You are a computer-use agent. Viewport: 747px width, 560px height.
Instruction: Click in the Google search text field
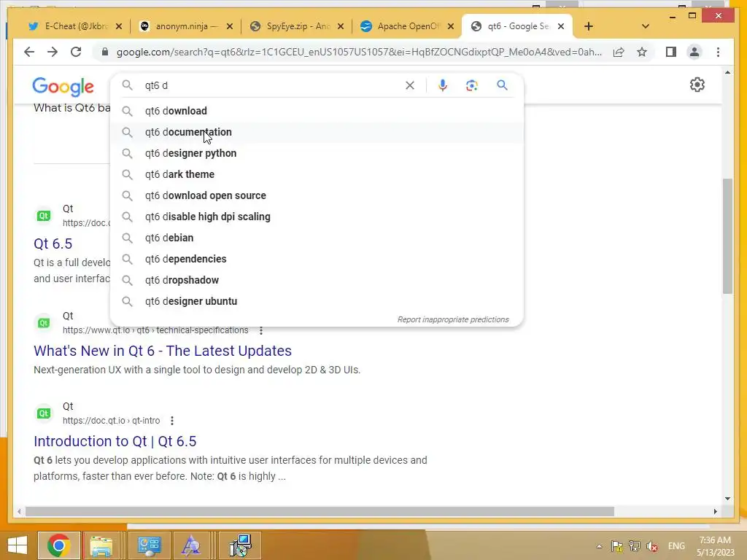click(x=271, y=85)
